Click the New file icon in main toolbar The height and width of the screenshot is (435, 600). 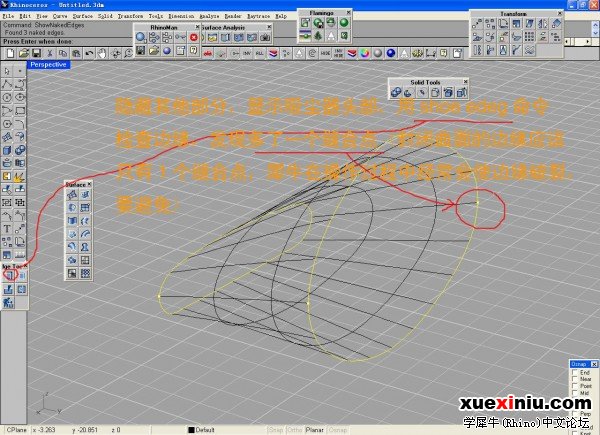pyautogui.click(x=10, y=53)
